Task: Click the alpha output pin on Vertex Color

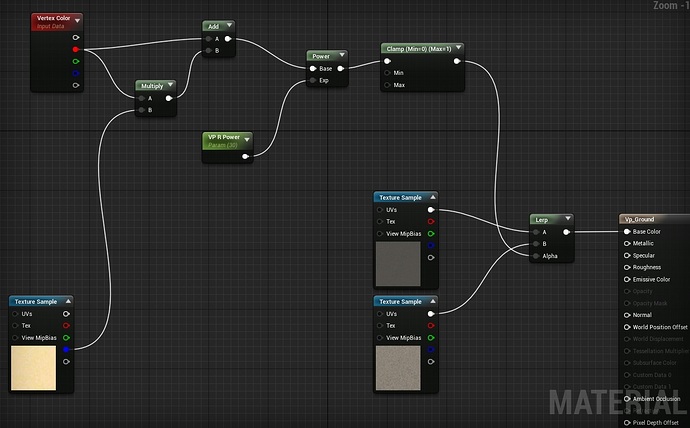Action: 76,85
